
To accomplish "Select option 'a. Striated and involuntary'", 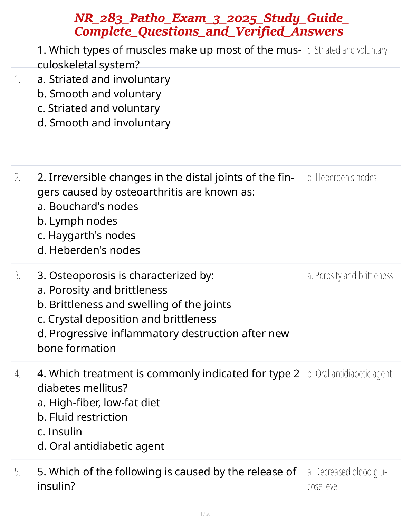I will [x=104, y=79].
